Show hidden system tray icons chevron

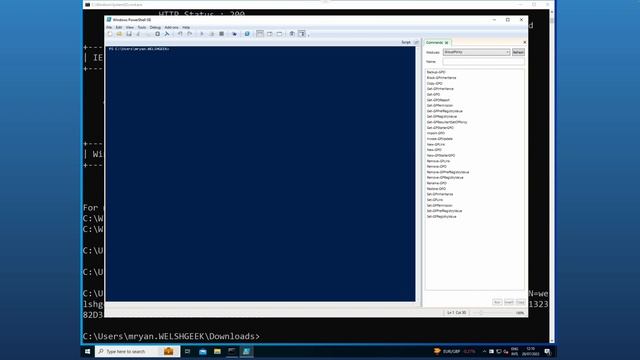[x=484, y=351]
